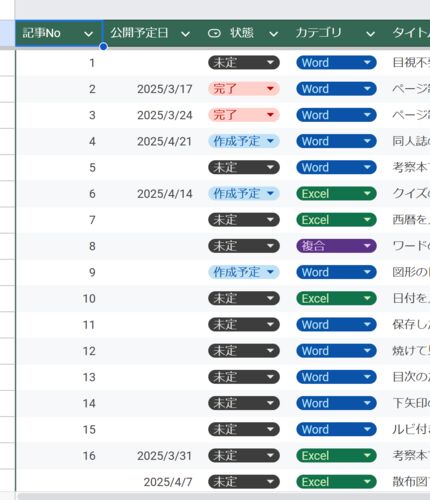
Task: Open the Word category chip in row 13
Action: [x=336, y=377]
